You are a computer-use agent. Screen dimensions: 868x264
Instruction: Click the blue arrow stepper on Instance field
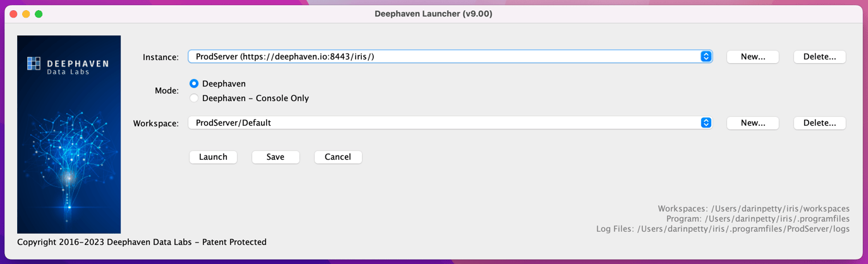click(x=706, y=57)
